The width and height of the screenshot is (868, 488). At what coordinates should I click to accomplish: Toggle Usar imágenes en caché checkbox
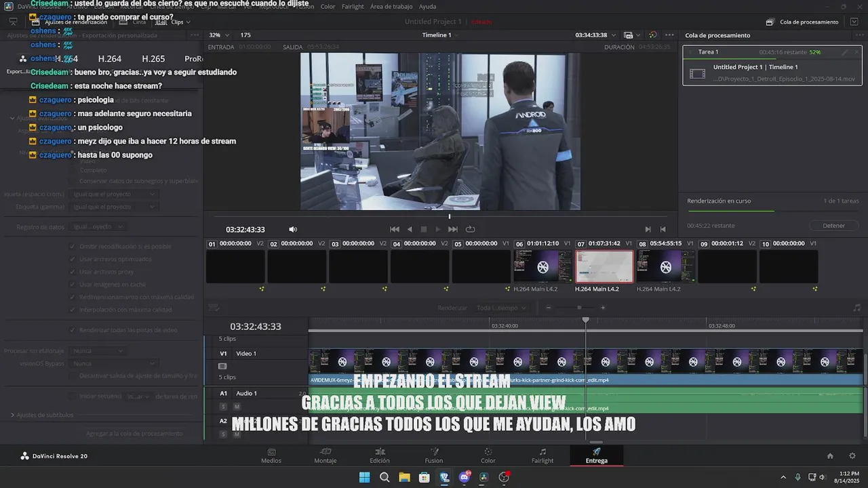pos(73,285)
